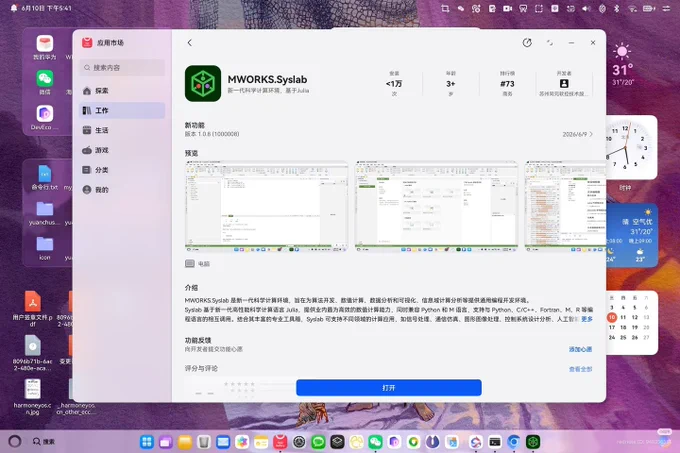Image resolution: width=680 pixels, height=453 pixels.
Task: Open DevEco desktop shortcut
Action: [x=44, y=117]
